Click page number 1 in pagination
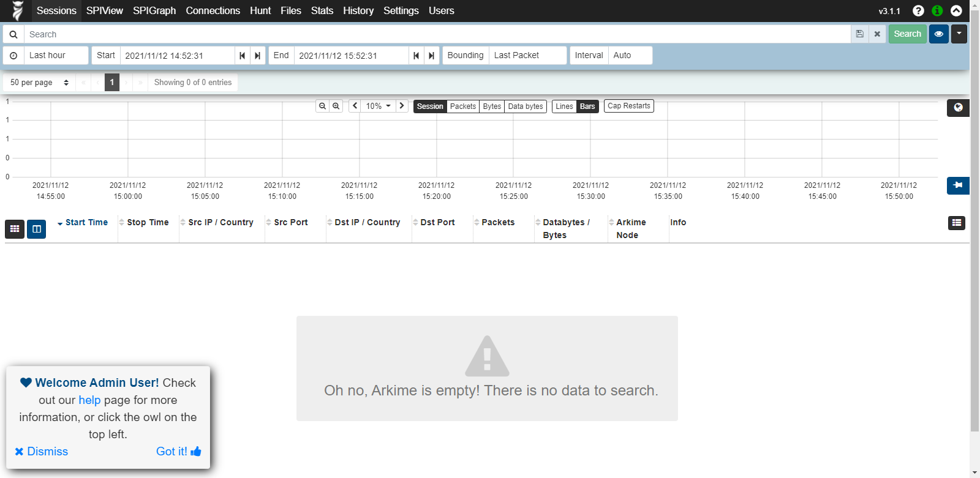This screenshot has width=980, height=478. pyautogui.click(x=112, y=82)
